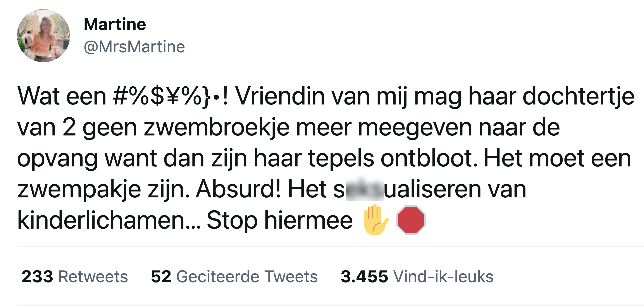Click the red stop sign emoji
The width and height of the screenshot is (644, 308).
tap(411, 220)
